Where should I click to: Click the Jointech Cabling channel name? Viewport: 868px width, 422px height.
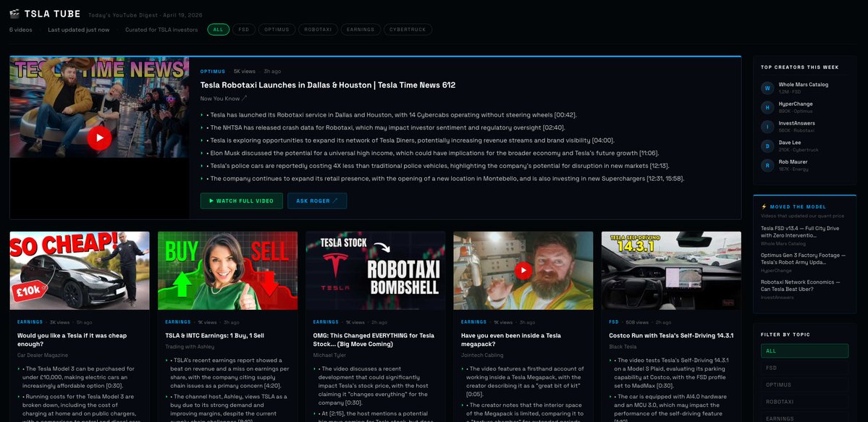pyautogui.click(x=483, y=355)
